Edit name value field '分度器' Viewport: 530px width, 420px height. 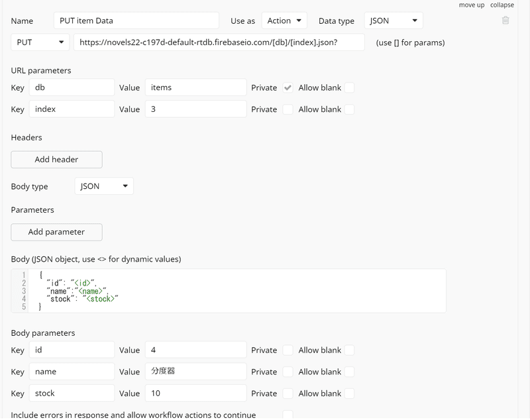tap(195, 372)
